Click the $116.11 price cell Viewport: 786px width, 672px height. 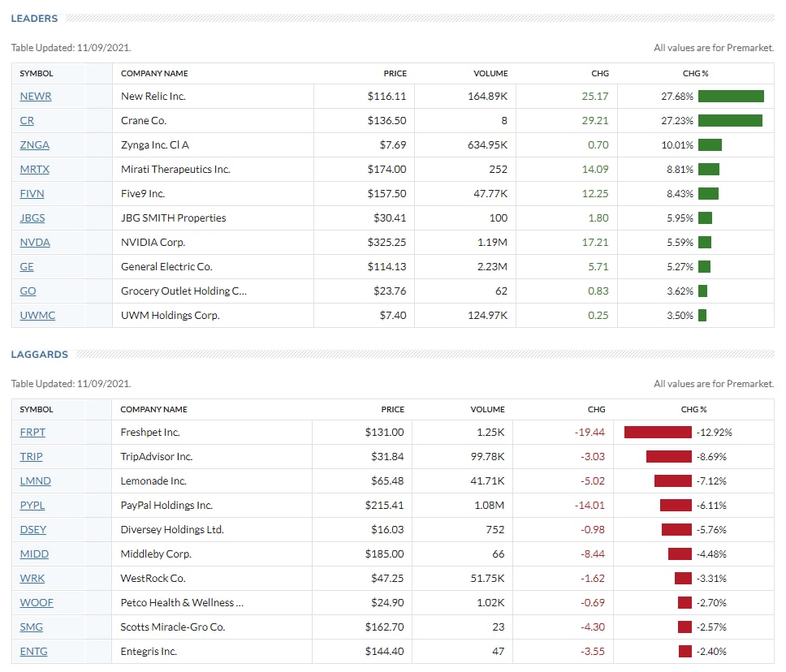coord(387,97)
